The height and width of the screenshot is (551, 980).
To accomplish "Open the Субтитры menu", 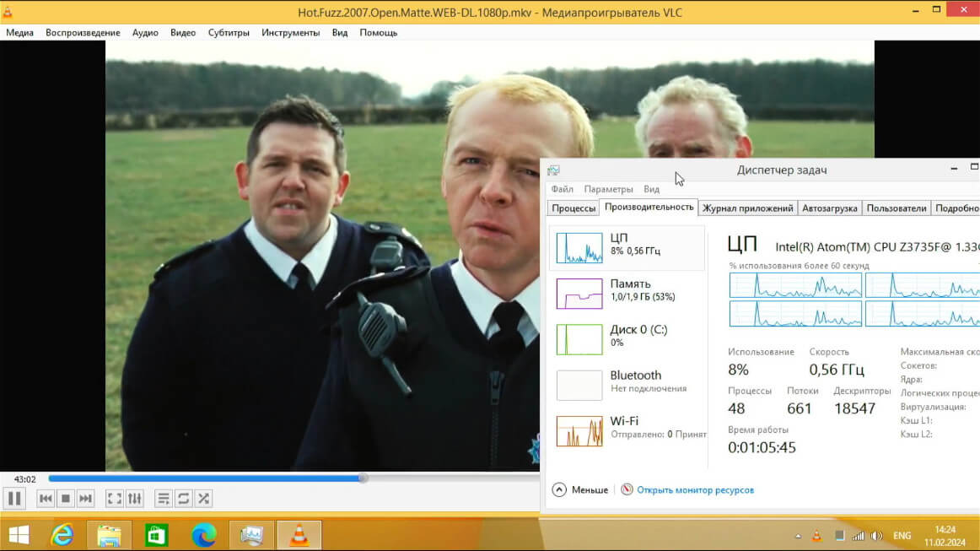I will point(228,33).
